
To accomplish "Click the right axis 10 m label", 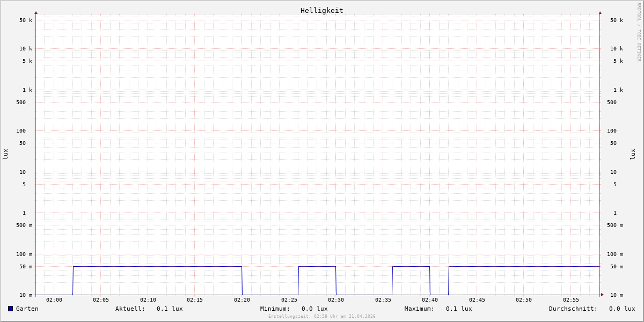I will pyautogui.click(x=617, y=295).
